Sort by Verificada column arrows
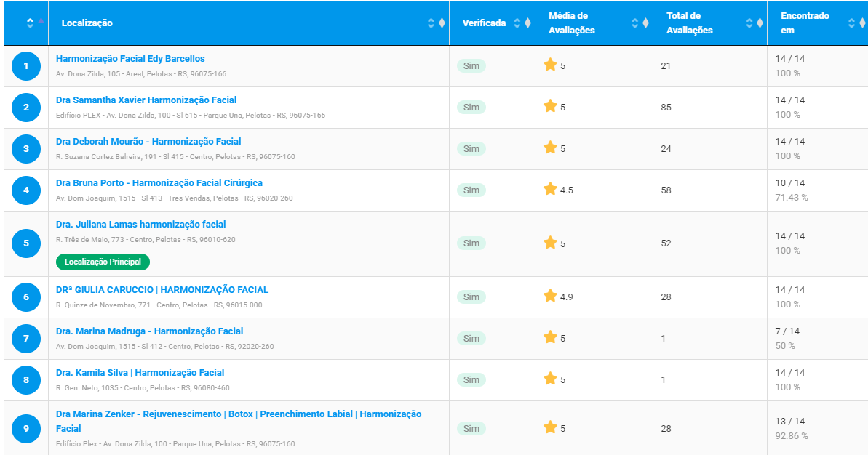The height and width of the screenshot is (455, 868). pos(522,23)
